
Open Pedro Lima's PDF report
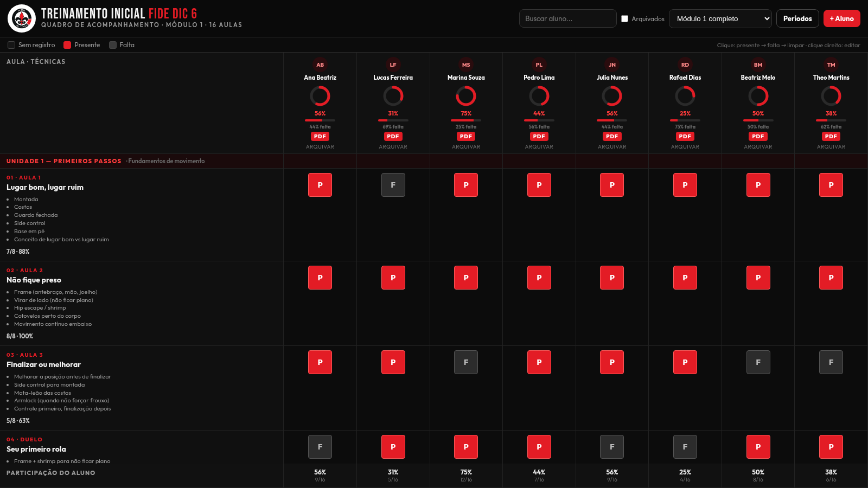point(539,137)
